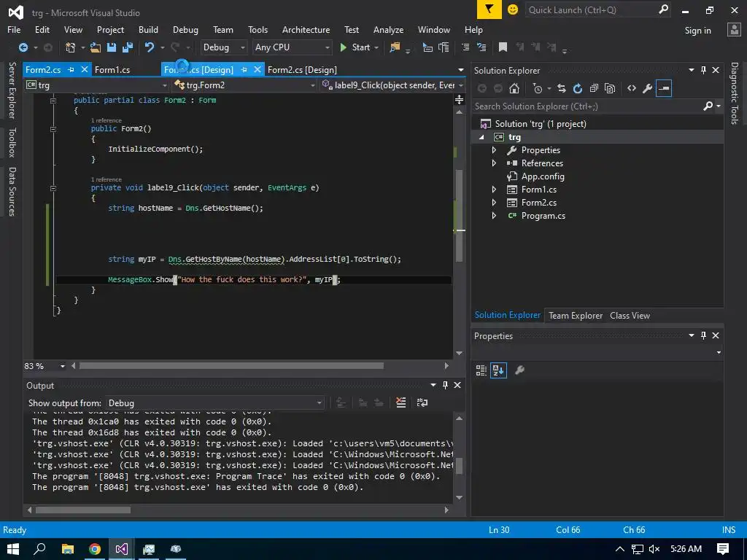The width and height of the screenshot is (747, 560).
Task: Click Solution Explorer Home icon
Action: [514, 88]
